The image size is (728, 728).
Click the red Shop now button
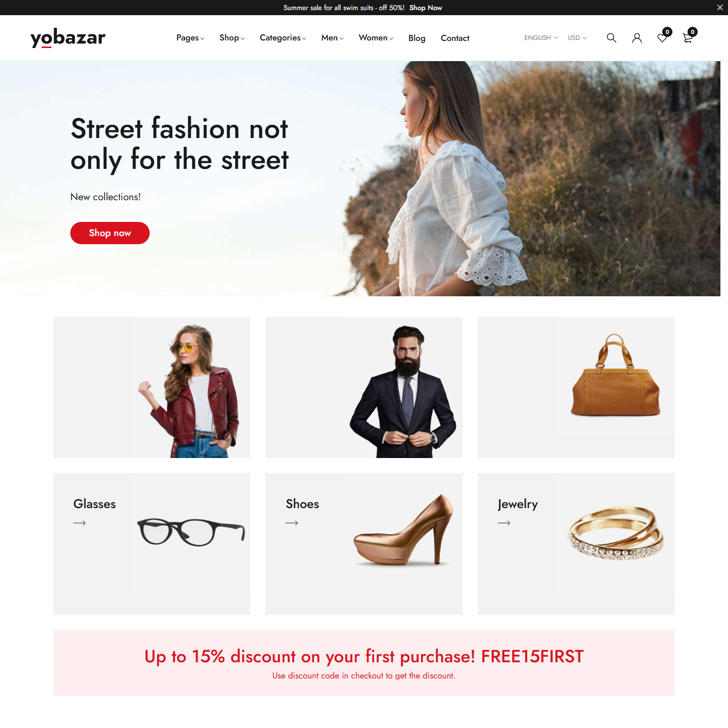pyautogui.click(x=110, y=233)
